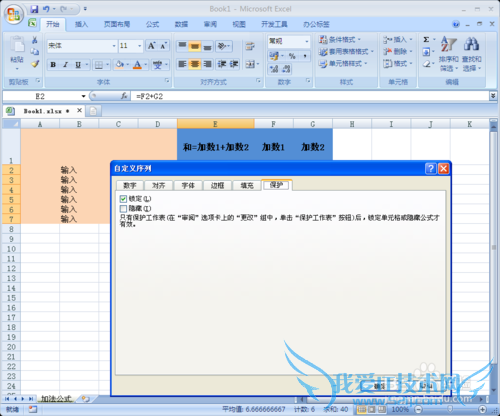Expand the formula bar
The height and width of the screenshot is (416, 500).
[493, 96]
